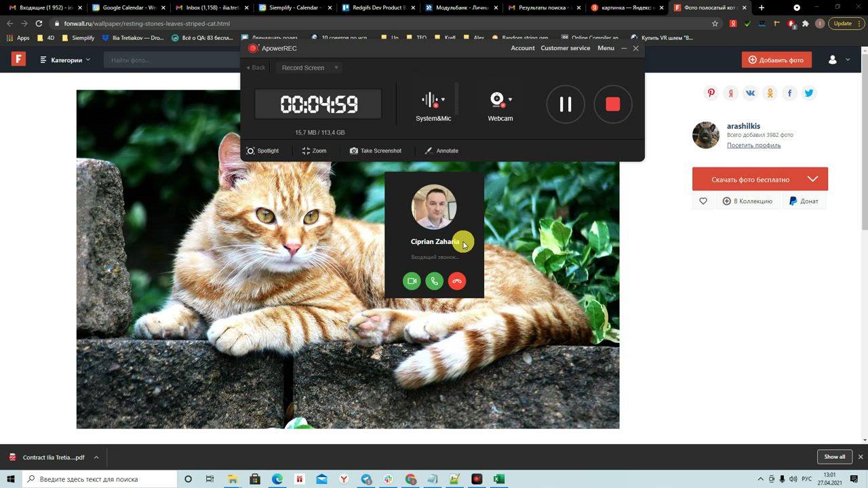Open the Record Screen mode dropdown
Viewport: 868px width, 488px height.
(x=309, y=68)
